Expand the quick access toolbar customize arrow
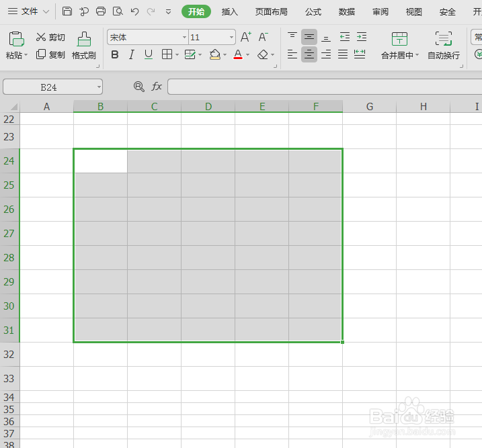 (168, 12)
